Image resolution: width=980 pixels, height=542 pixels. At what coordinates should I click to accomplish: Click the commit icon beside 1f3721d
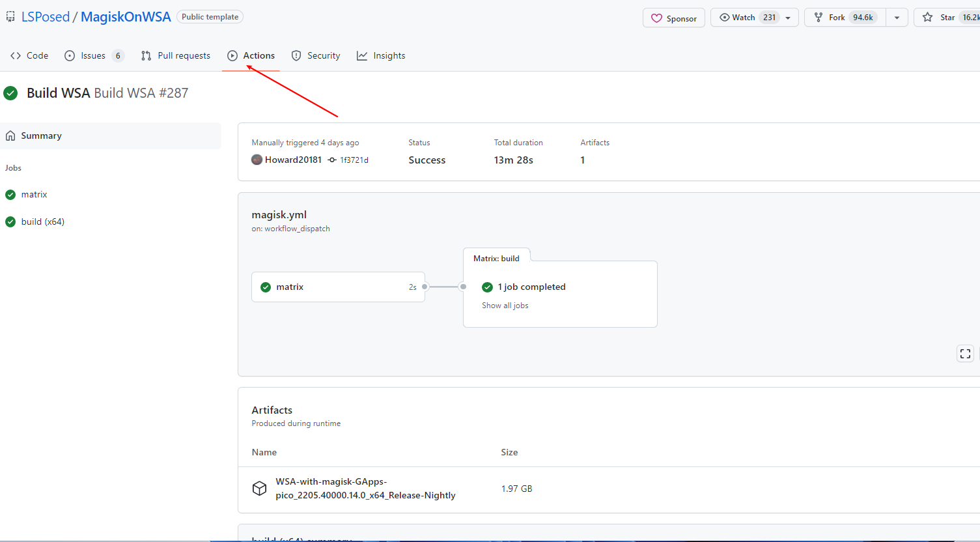[332, 160]
